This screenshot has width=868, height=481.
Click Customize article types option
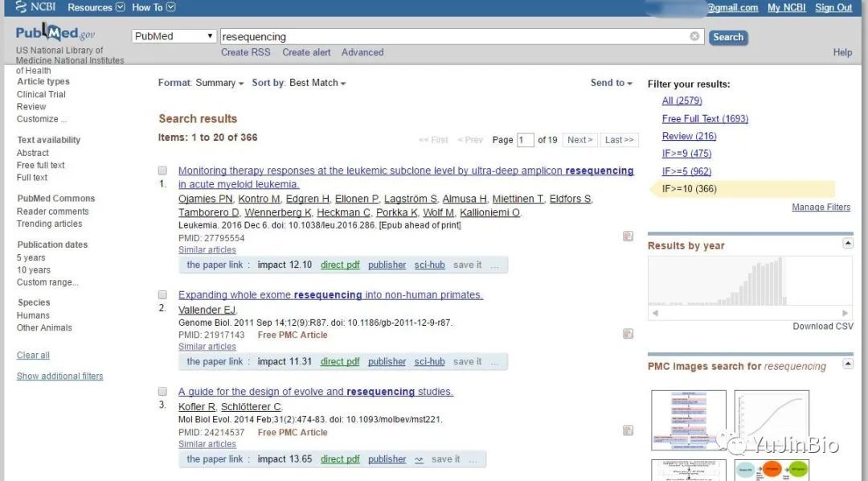(x=42, y=119)
